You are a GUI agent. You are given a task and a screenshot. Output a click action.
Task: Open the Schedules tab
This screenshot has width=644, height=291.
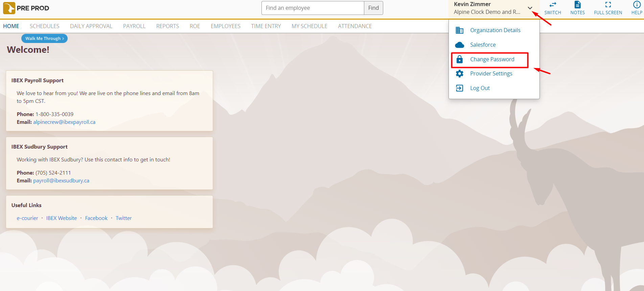[45, 26]
